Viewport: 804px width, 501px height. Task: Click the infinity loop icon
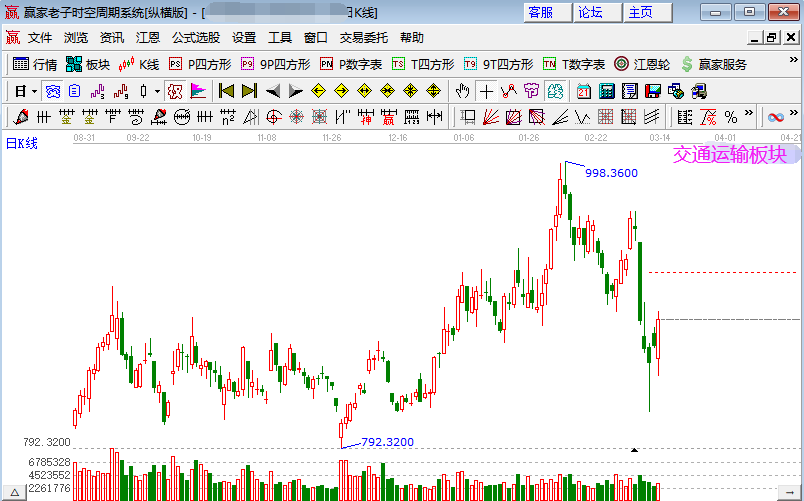[776, 117]
